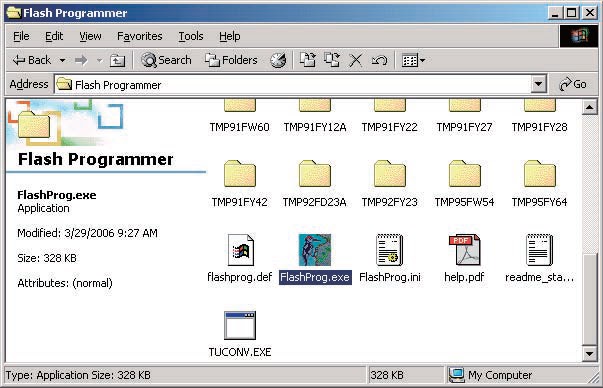Click the scrollbar down arrow
The width and height of the screenshot is (603, 388).
[589, 353]
